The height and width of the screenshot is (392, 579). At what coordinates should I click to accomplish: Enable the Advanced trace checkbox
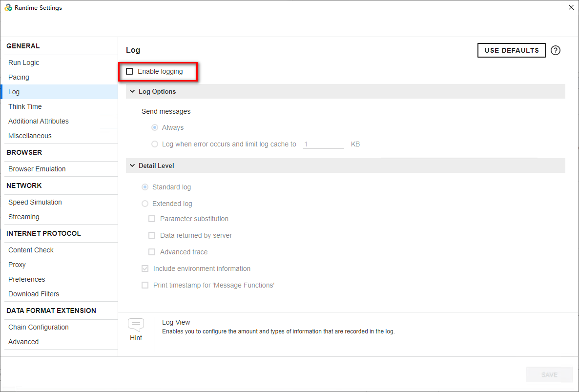click(152, 252)
